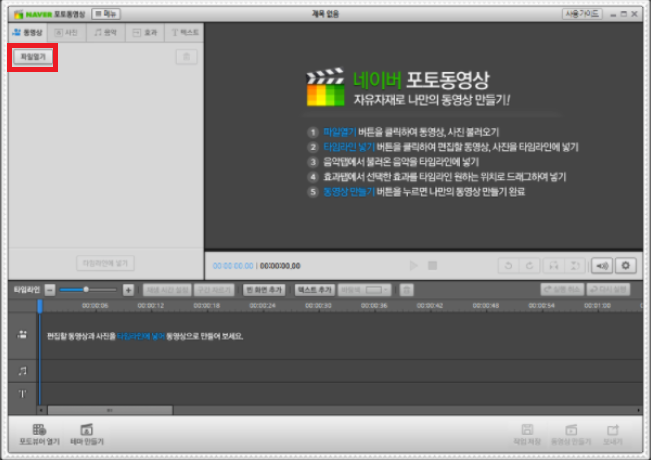Image resolution: width=652 pixels, height=460 pixels.
Task: Zoom in timeline with plus button
Action: click(128, 290)
